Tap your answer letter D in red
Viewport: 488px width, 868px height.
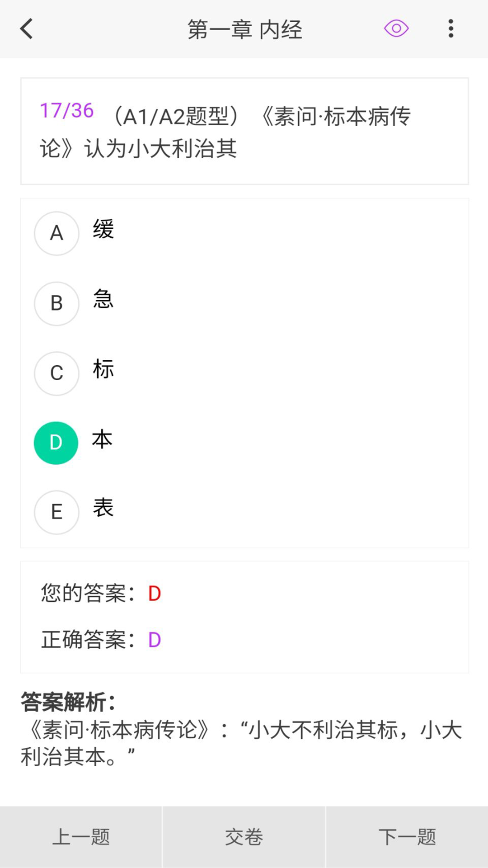(x=154, y=593)
